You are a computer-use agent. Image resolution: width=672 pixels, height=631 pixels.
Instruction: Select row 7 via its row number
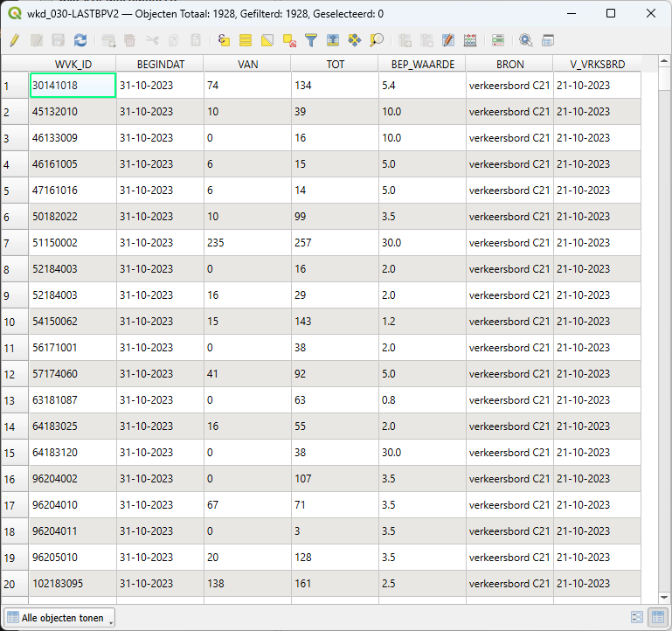coord(15,243)
